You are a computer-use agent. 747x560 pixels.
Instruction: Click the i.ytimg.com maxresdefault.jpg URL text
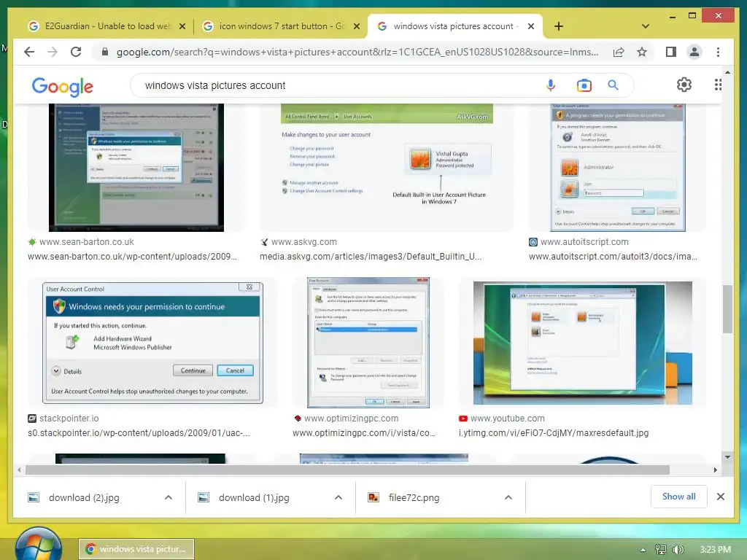pos(554,433)
